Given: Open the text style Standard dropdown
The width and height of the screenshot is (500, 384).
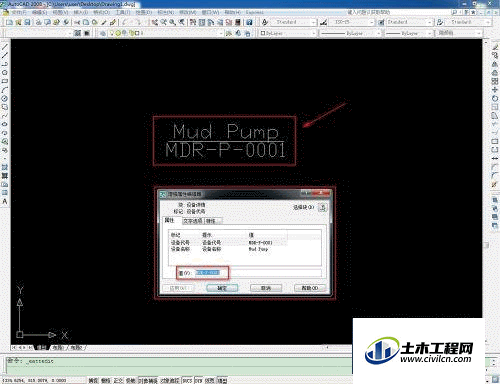Looking at the screenshot, I should click(313, 22).
